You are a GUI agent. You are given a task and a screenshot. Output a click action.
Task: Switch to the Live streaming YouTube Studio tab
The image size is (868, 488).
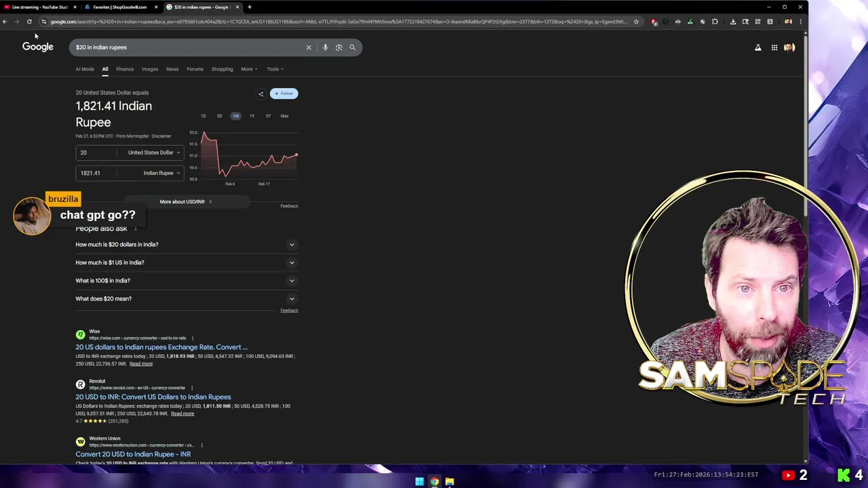click(x=39, y=7)
